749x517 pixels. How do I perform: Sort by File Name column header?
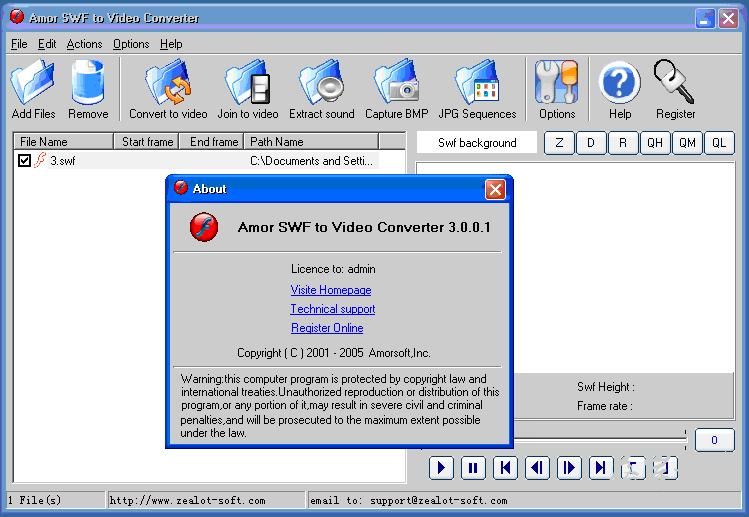(64, 141)
